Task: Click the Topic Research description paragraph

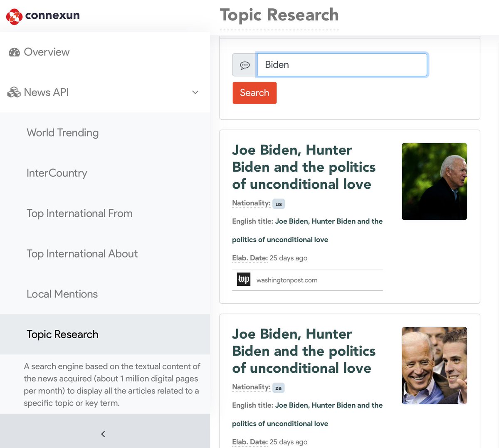Action: [x=112, y=384]
